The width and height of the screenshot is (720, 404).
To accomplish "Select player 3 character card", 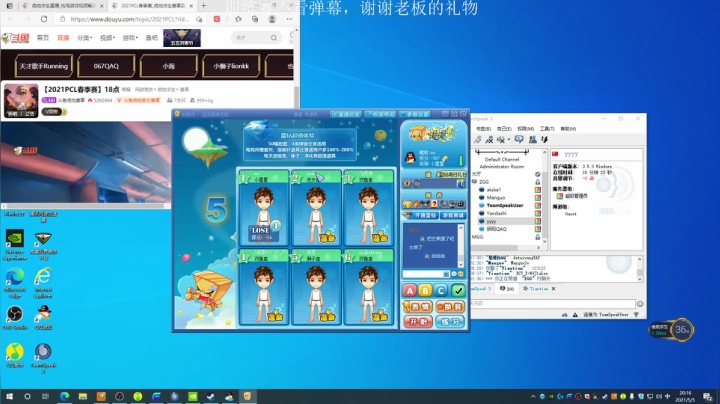I will (x=369, y=208).
